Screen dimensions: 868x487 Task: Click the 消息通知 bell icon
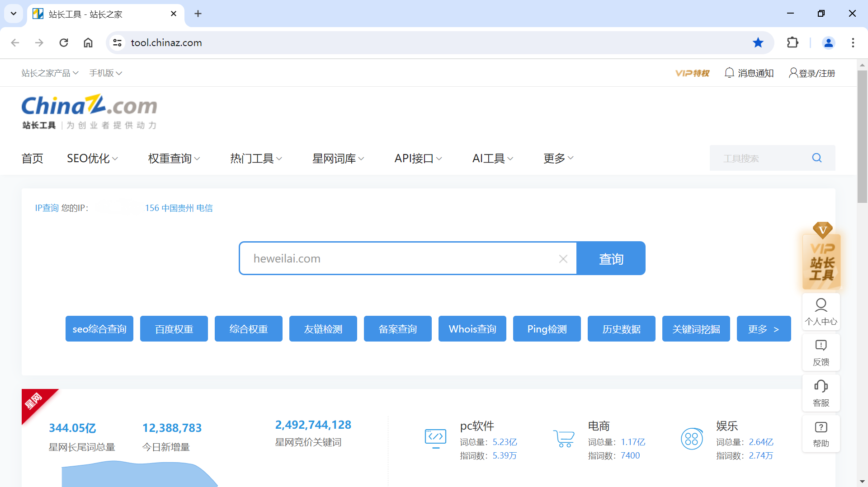pyautogui.click(x=729, y=73)
